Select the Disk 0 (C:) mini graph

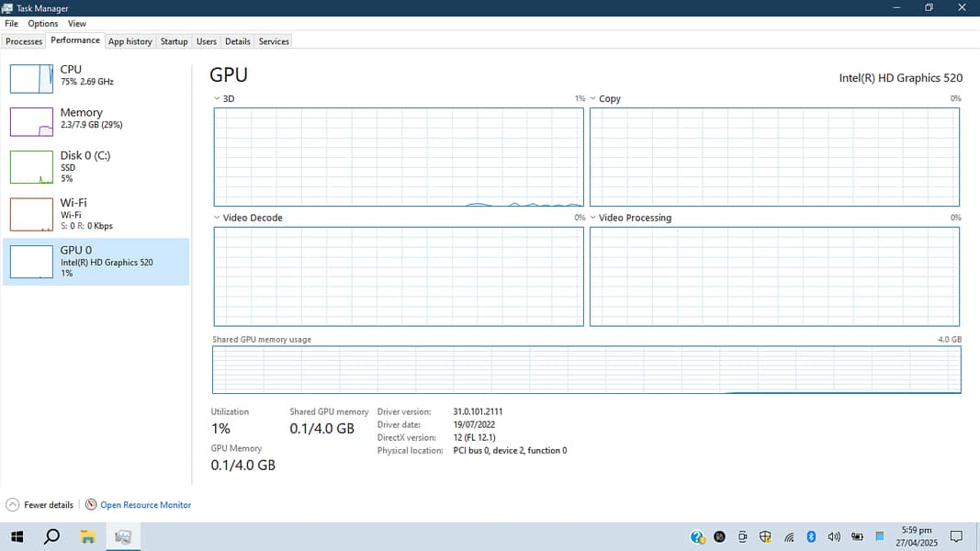click(31, 167)
